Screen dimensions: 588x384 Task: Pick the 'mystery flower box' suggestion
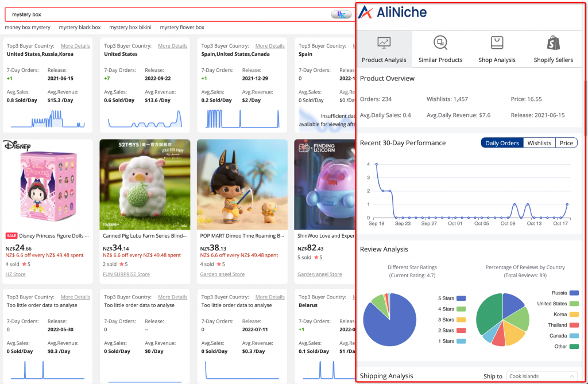(x=182, y=28)
